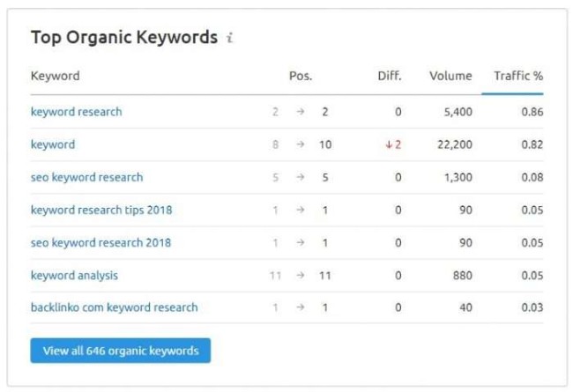This screenshot has width=573, height=392.
Task: Sort table by Volume column header
Action: pyautogui.click(x=450, y=76)
